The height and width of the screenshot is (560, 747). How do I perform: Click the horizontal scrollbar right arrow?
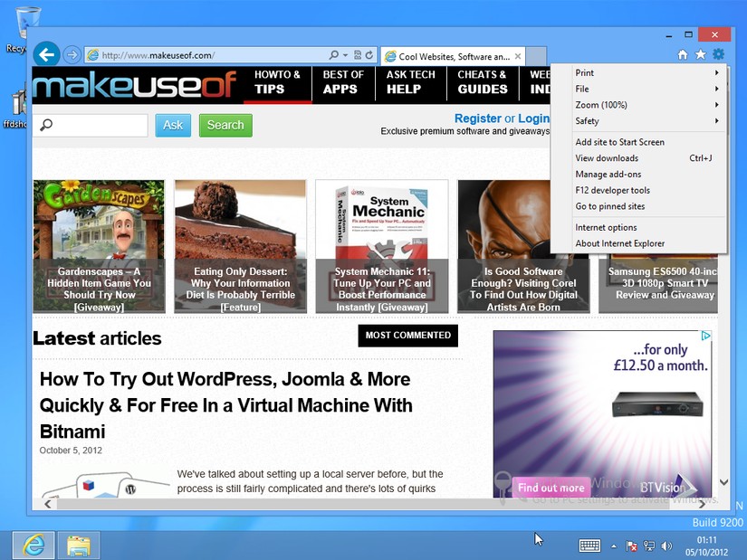coord(701,504)
